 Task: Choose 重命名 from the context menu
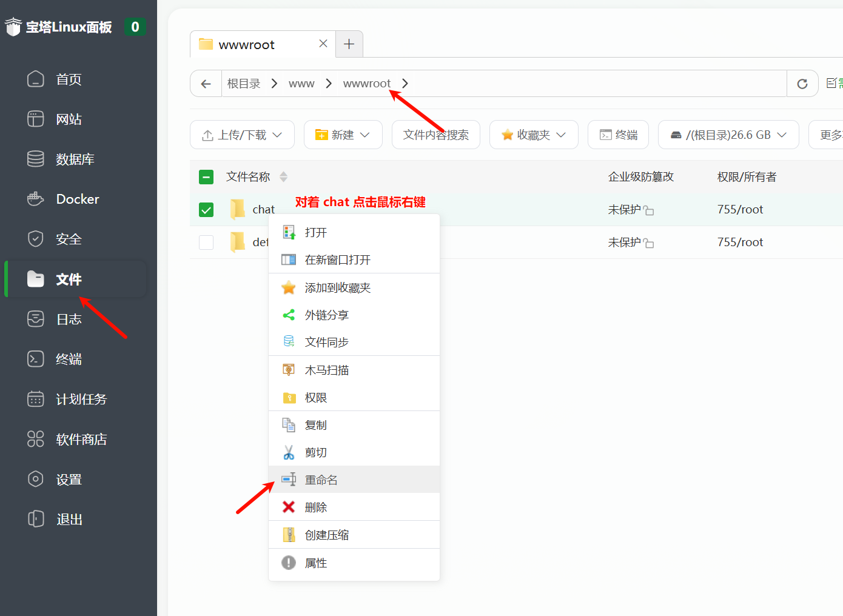pos(321,480)
